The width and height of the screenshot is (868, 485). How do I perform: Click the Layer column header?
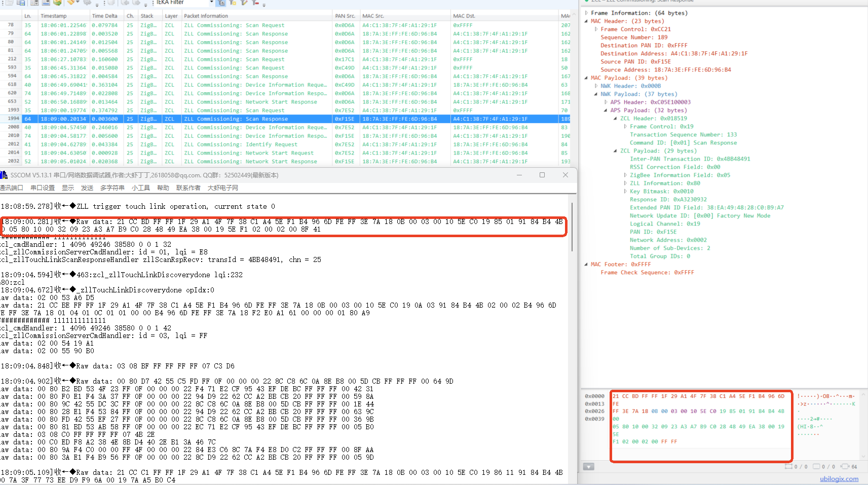[x=172, y=16]
